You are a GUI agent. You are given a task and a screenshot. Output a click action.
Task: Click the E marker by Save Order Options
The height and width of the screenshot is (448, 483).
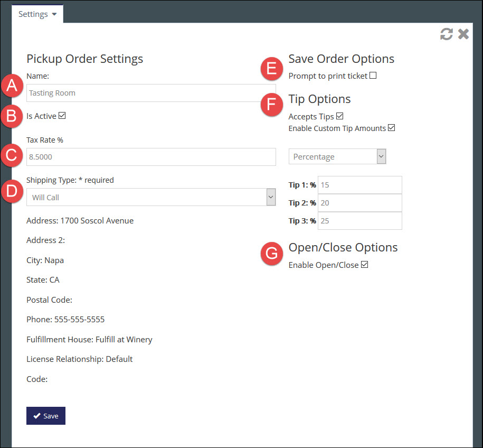[x=271, y=69]
